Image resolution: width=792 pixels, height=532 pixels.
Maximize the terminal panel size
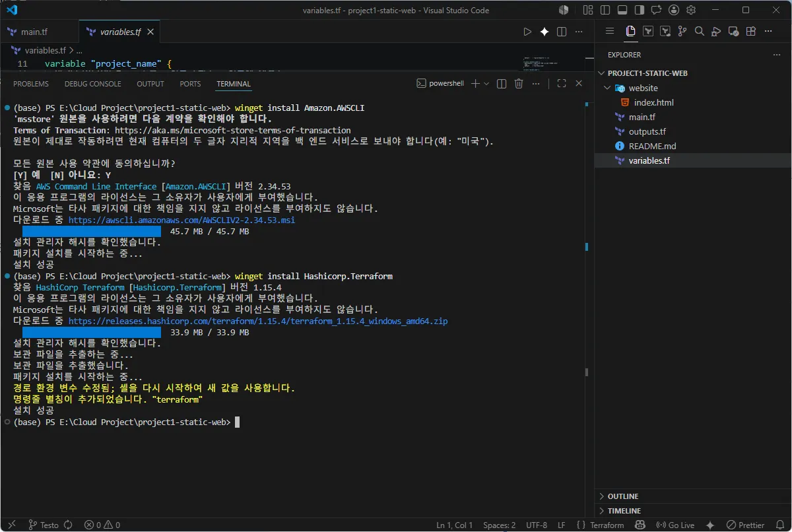click(562, 84)
